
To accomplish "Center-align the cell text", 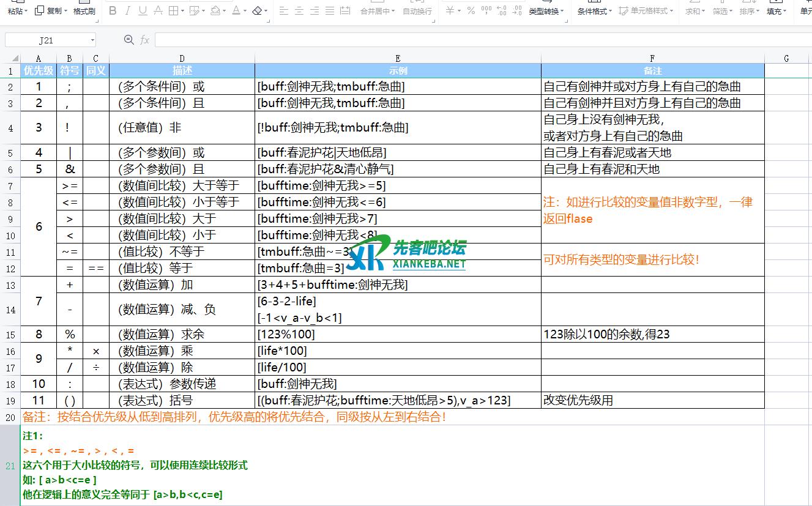I will [299, 10].
